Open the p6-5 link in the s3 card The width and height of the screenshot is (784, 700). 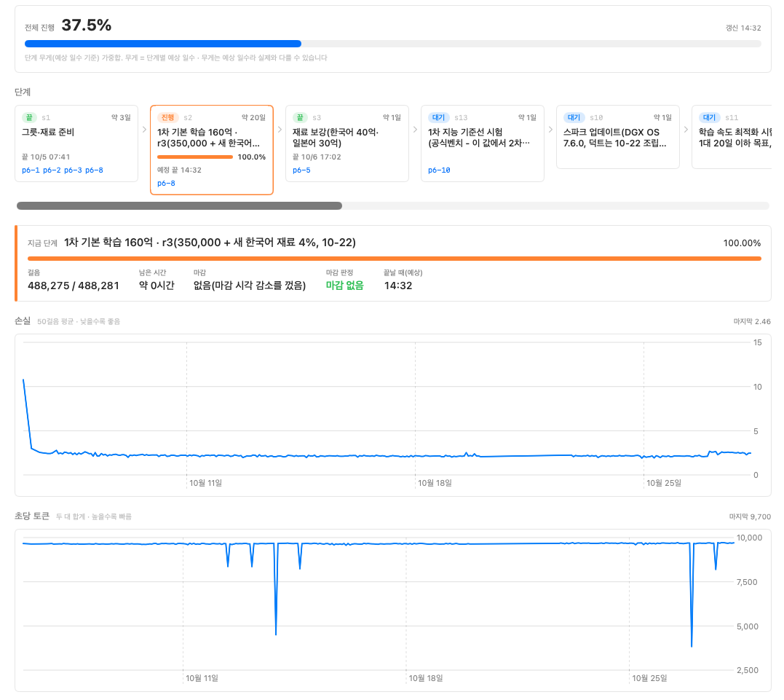click(x=301, y=170)
